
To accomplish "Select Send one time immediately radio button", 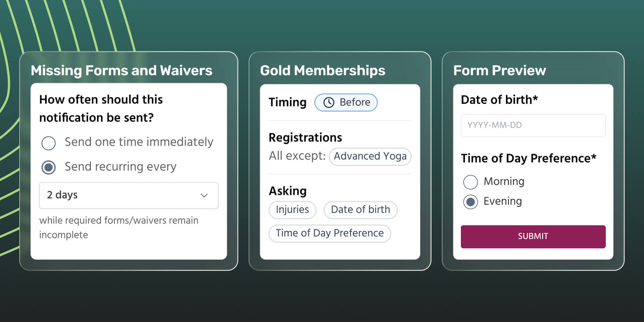I will 49,143.
